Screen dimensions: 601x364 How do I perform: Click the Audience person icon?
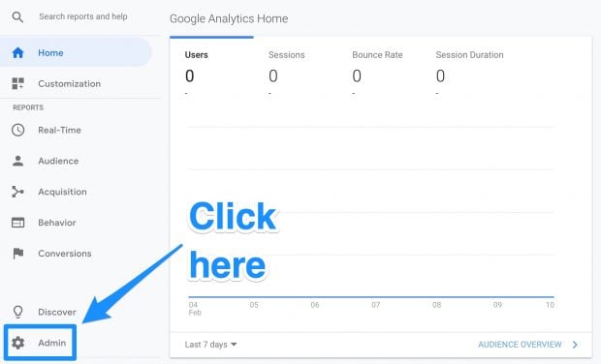coord(17,161)
